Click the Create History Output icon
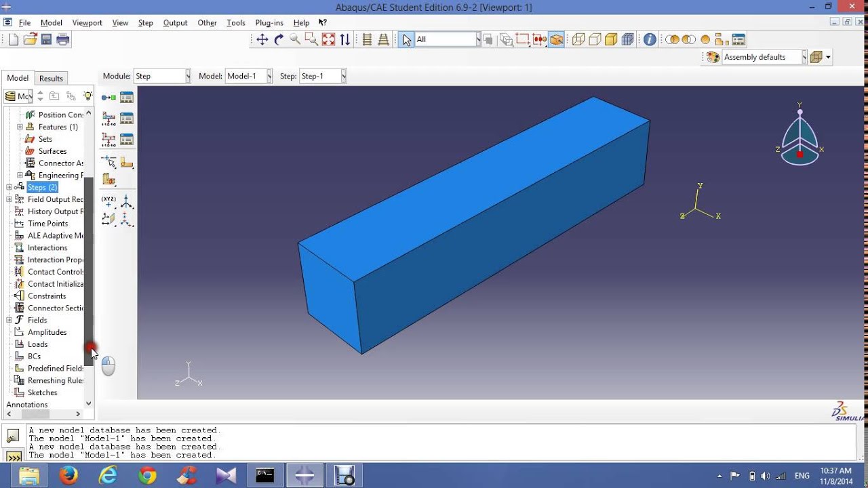Viewport: 868px width, 488px height. (108, 140)
